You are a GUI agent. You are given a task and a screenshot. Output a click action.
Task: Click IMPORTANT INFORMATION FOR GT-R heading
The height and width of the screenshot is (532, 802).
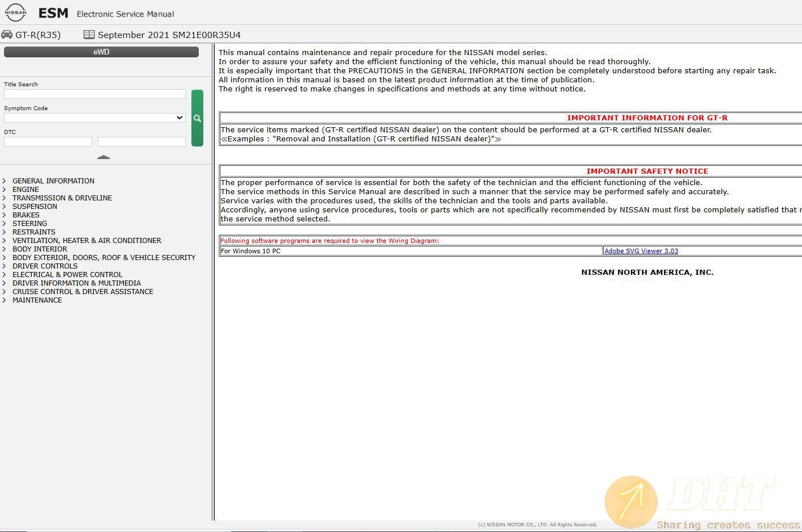pos(647,118)
